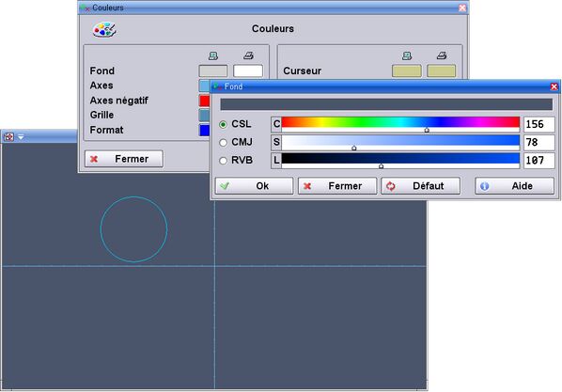Click the L value field showing 107

(x=539, y=161)
